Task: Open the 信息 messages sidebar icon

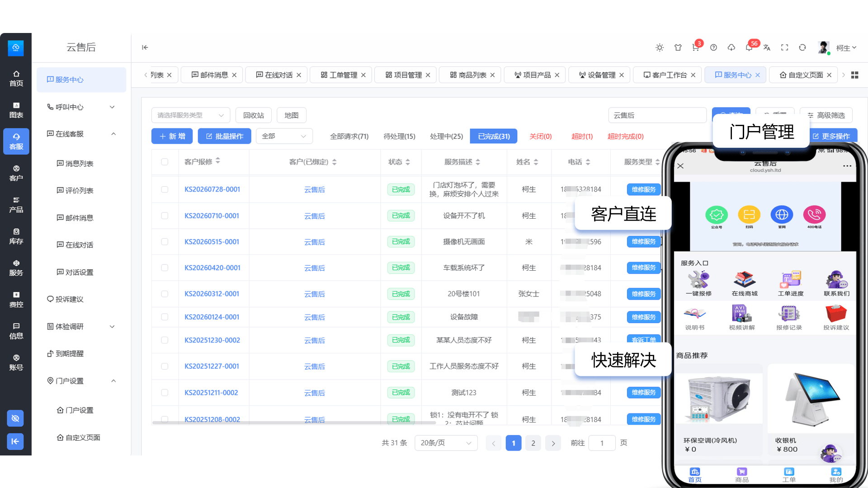Action: [16, 331]
